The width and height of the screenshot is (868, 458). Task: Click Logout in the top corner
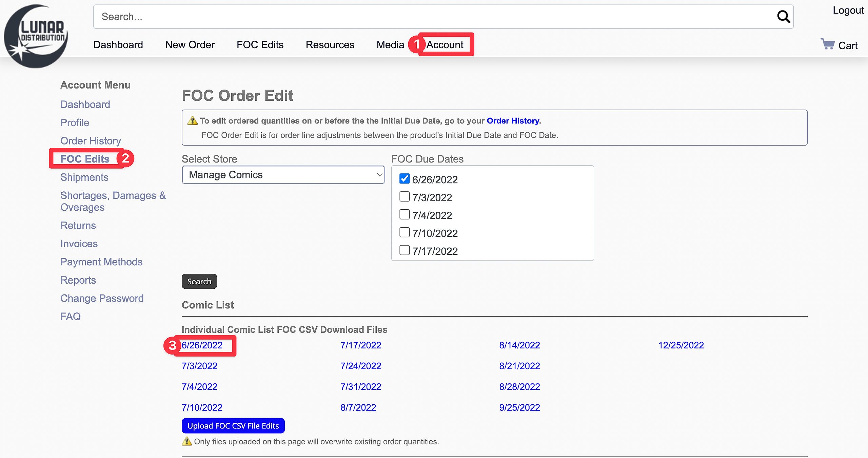848,11
